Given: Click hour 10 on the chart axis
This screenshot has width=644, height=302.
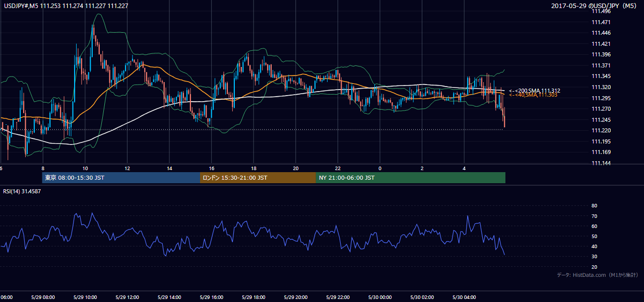Looking at the screenshot, I should (x=85, y=168).
